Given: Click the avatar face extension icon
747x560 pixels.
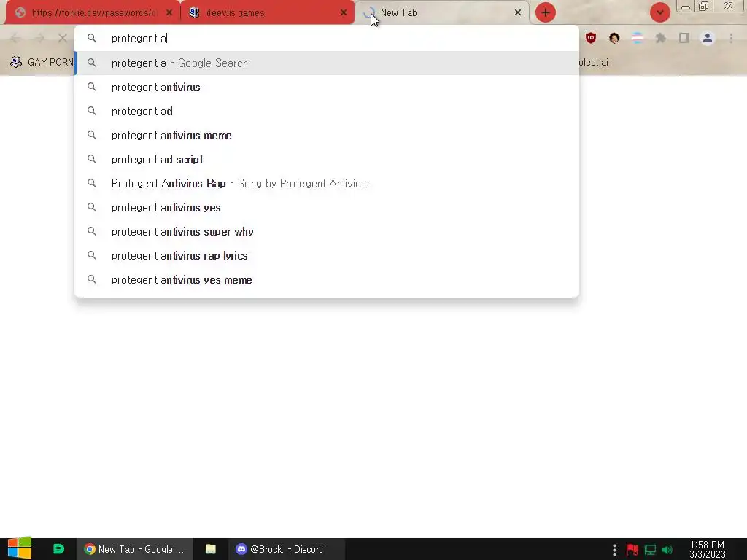Looking at the screenshot, I should click(614, 38).
